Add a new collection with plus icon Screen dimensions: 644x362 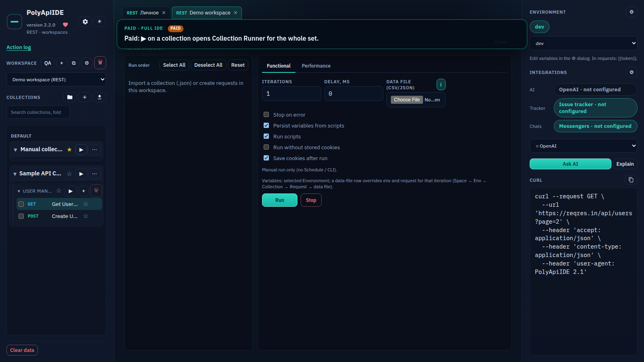click(x=85, y=97)
